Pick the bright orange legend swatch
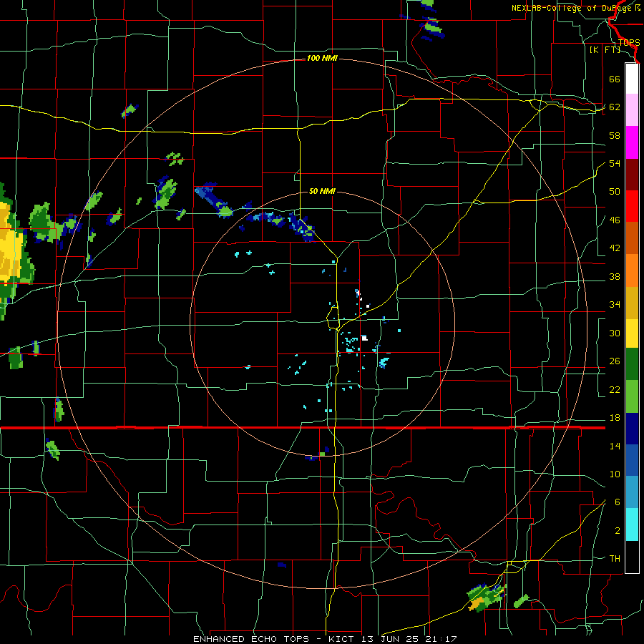644x644 pixels. pyautogui.click(x=632, y=270)
